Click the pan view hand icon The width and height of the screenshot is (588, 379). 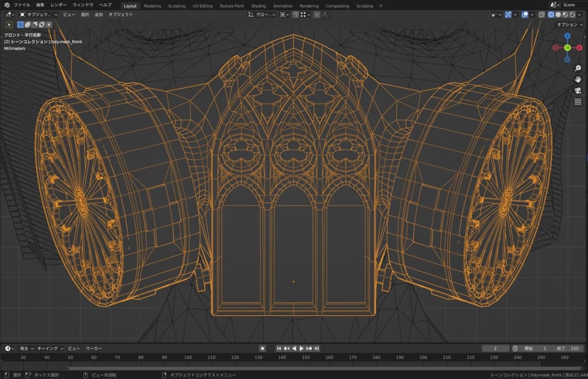click(578, 79)
